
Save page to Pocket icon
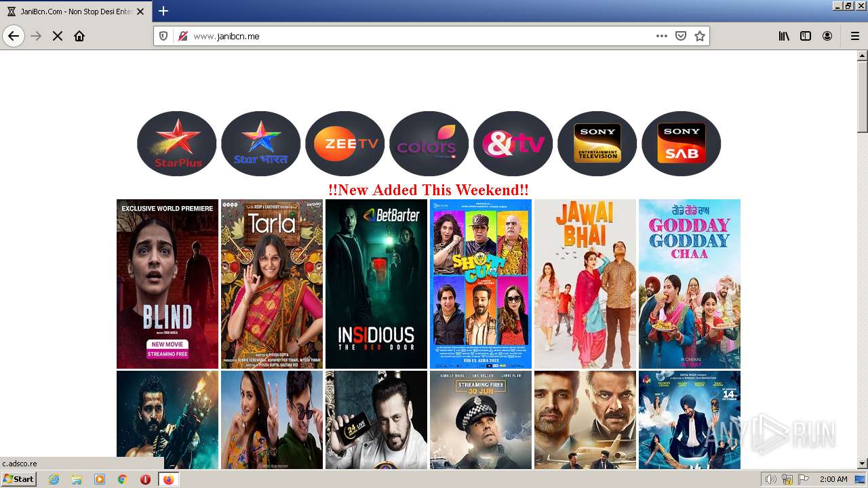click(681, 36)
